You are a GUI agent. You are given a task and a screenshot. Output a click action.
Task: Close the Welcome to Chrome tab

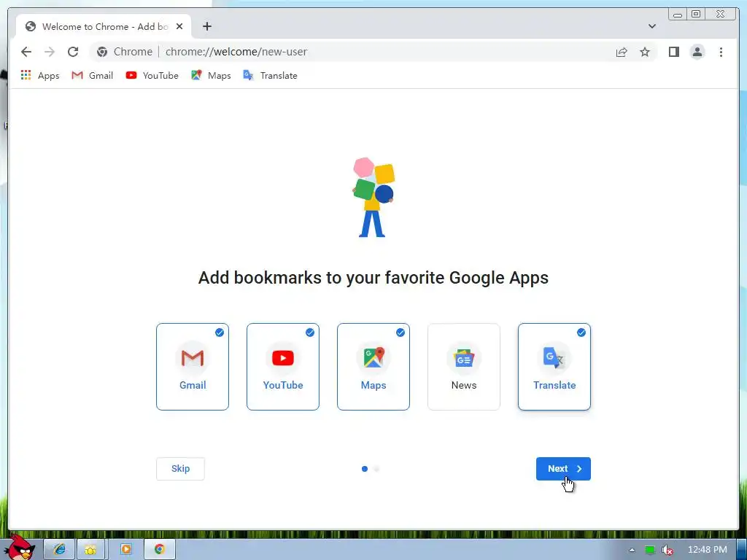click(x=179, y=27)
